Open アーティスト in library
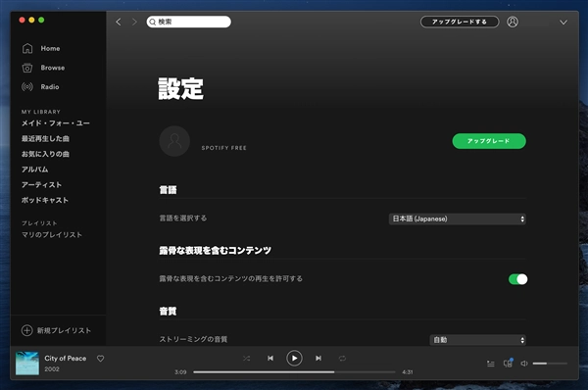This screenshot has width=588, height=390. coord(41,185)
